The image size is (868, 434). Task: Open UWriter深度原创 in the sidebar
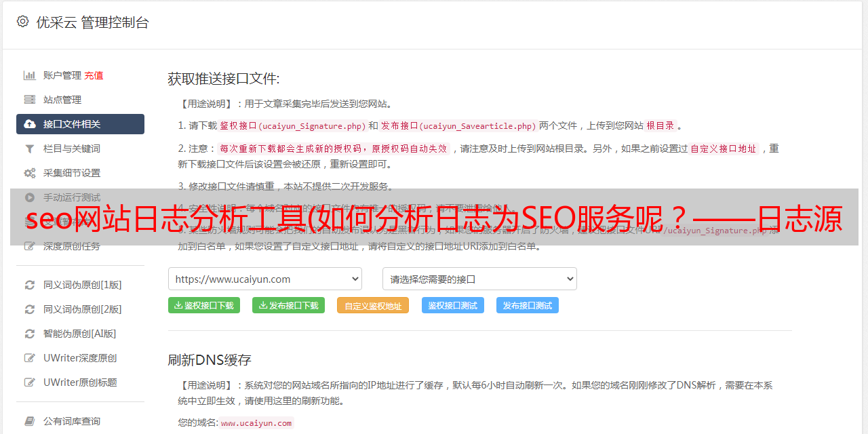(x=80, y=358)
